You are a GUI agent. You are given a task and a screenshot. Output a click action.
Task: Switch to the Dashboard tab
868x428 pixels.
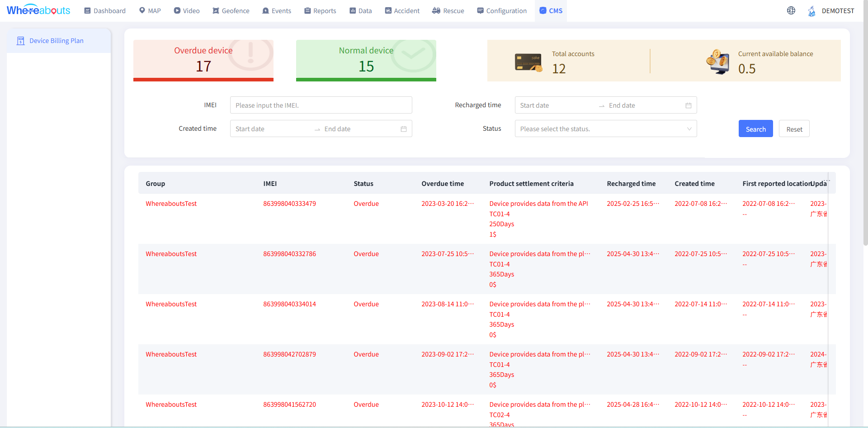[105, 11]
